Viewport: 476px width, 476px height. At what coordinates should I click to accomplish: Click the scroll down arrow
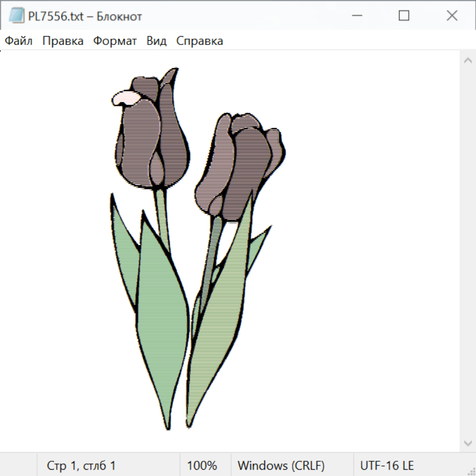click(x=468, y=443)
